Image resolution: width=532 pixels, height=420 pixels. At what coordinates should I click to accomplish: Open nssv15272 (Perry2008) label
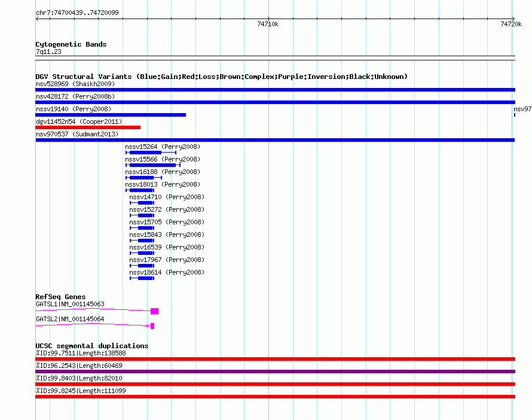click(x=167, y=209)
